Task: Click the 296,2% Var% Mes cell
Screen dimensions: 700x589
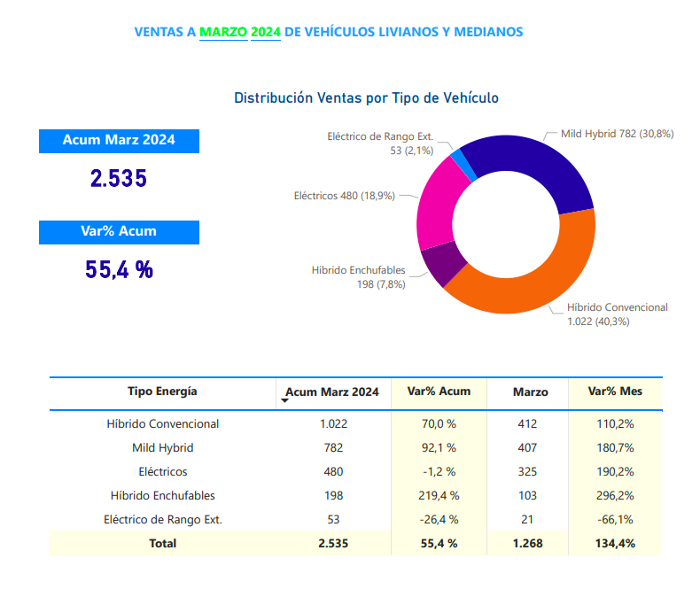Action: pyautogui.click(x=615, y=496)
